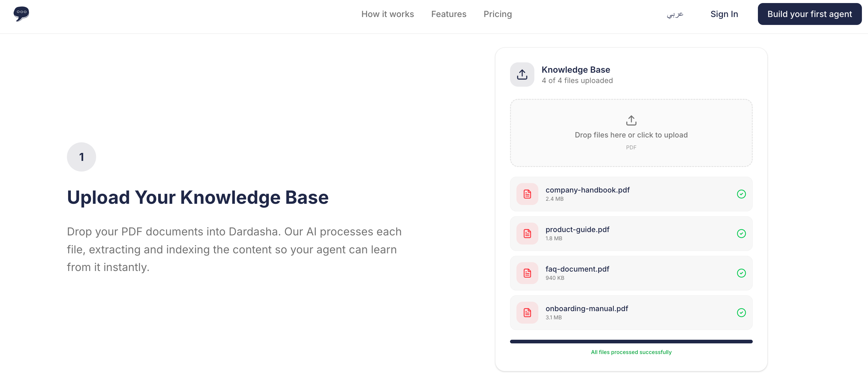
Task: Click green checkmark beside faq-document.pdf
Action: click(x=741, y=273)
